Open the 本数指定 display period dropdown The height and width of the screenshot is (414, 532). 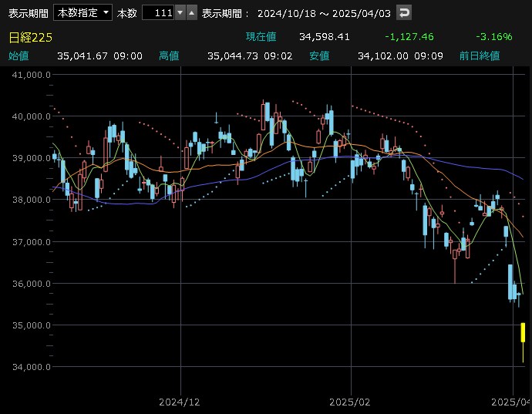pyautogui.click(x=82, y=13)
